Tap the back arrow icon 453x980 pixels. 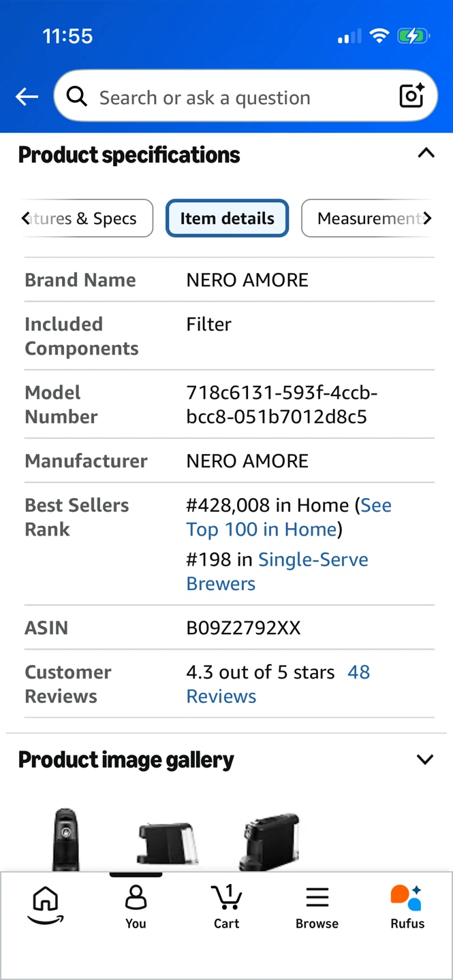tap(27, 97)
